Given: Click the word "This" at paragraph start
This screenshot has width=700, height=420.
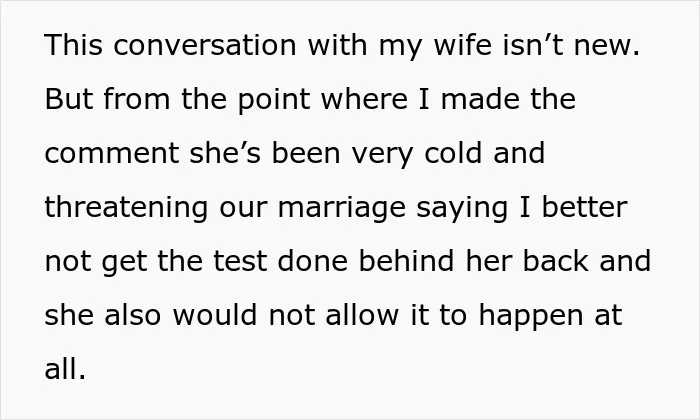Looking at the screenshot, I should [x=74, y=45].
